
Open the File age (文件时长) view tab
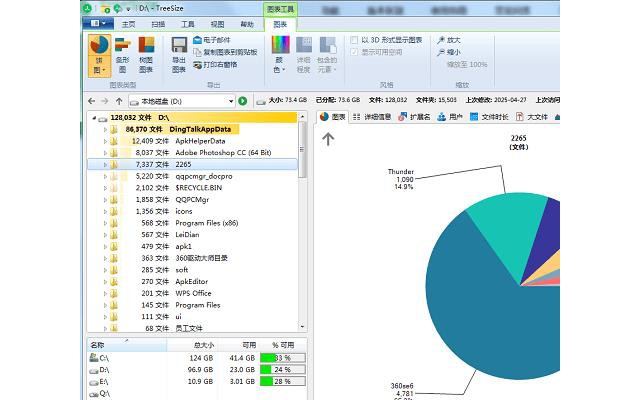(489, 117)
